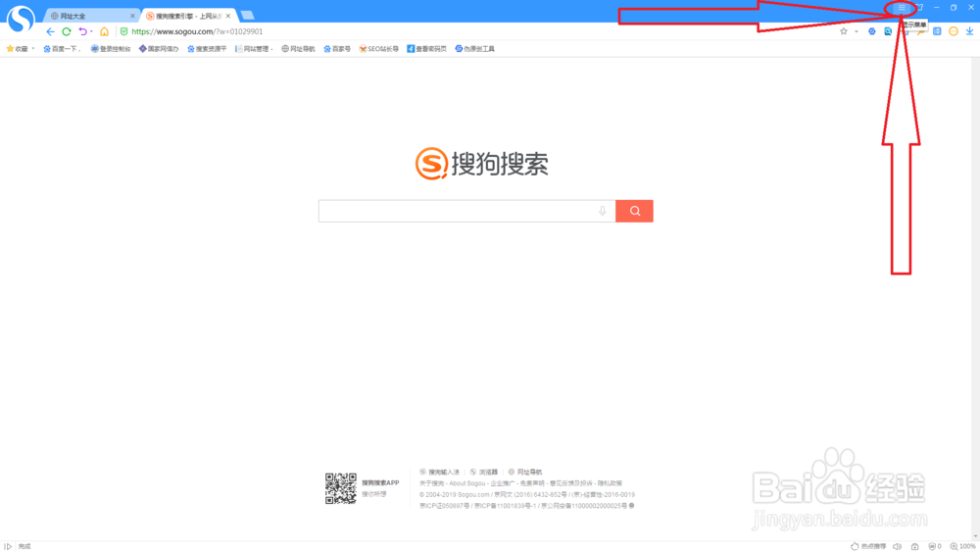Image resolution: width=980 pixels, height=552 pixels.
Task: Open the About Sogou footer link
Action: tap(466, 483)
